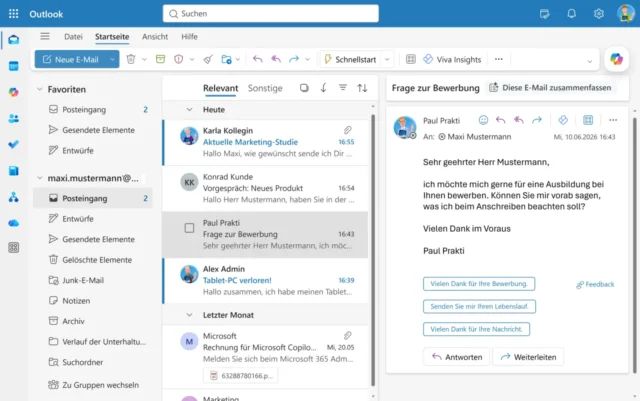Open To Do checkmark in left rail
The image size is (640, 401).
tap(13, 145)
